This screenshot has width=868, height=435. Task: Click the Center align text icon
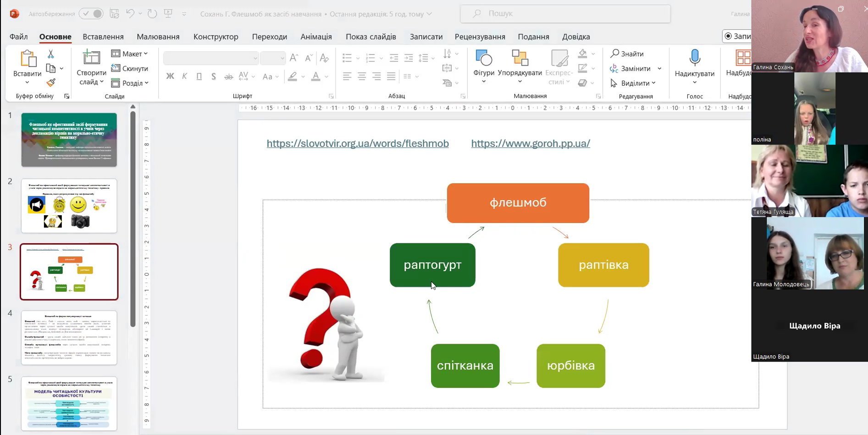(x=362, y=76)
